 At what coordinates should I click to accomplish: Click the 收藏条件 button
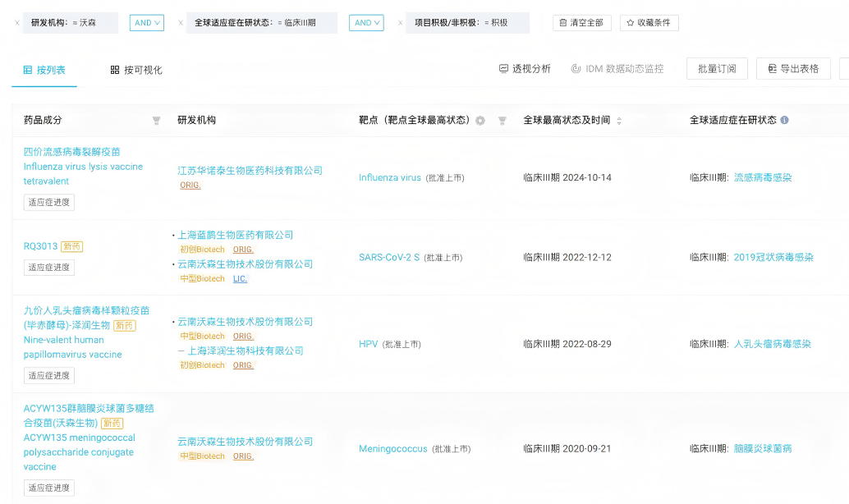tap(649, 23)
